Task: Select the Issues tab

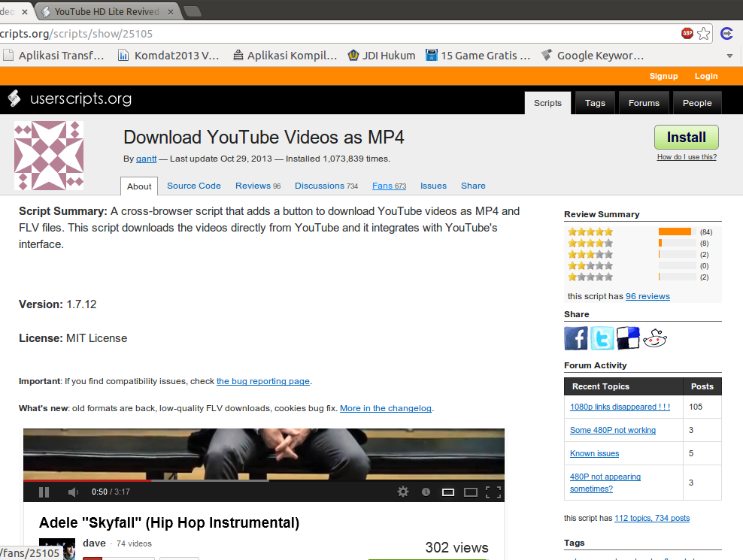Action: coord(434,186)
